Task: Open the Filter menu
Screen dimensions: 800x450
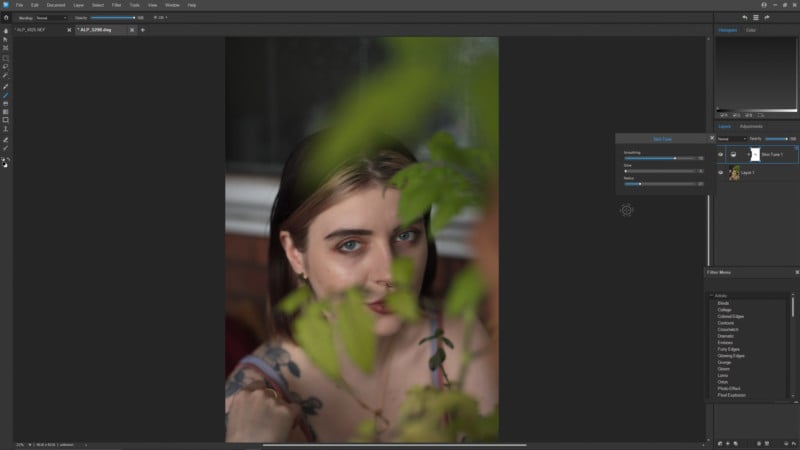Action: click(116, 5)
